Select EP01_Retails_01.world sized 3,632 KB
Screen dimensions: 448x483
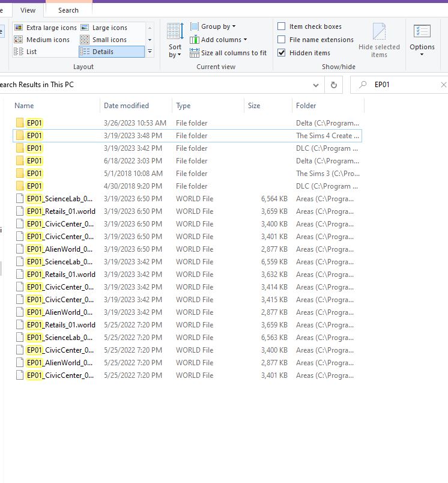click(x=187, y=275)
